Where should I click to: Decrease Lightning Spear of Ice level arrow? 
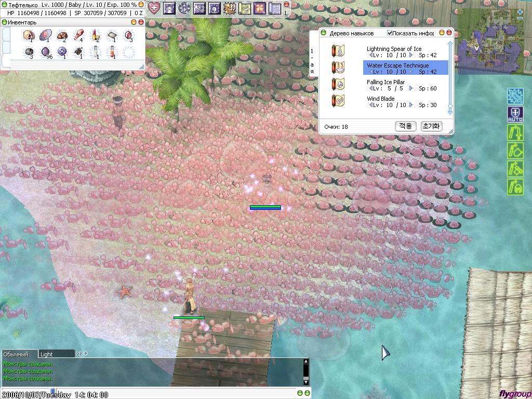pos(370,56)
